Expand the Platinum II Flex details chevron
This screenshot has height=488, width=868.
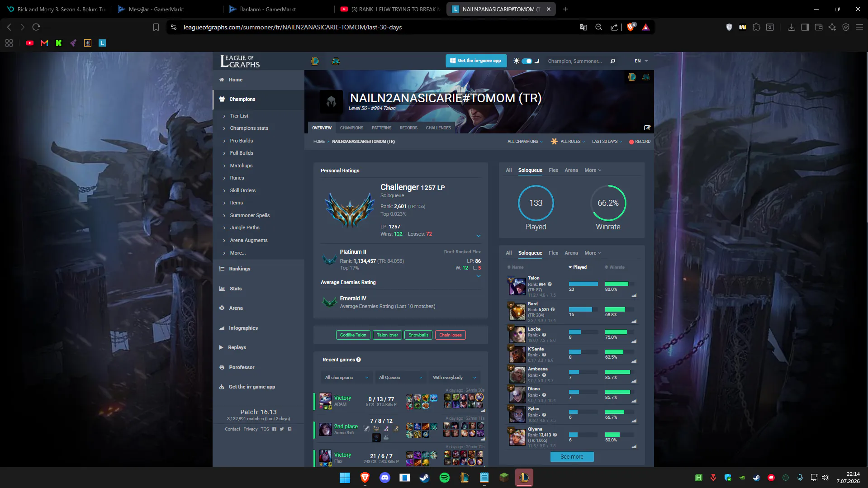pyautogui.click(x=479, y=276)
